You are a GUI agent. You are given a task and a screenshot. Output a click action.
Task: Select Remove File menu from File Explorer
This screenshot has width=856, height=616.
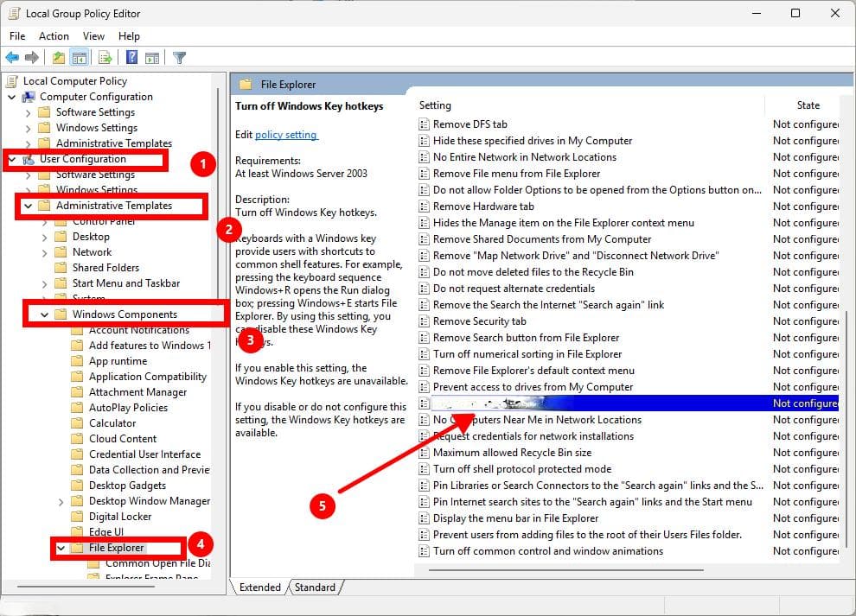tap(516, 174)
